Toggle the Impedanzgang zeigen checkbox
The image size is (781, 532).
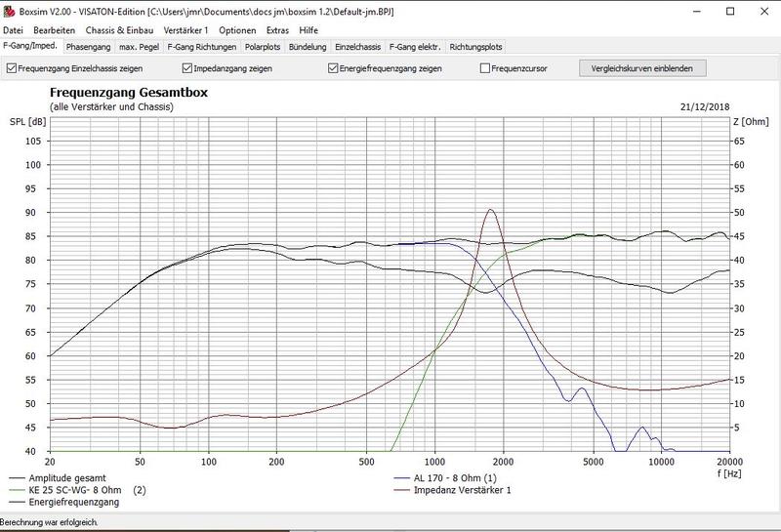tap(187, 69)
